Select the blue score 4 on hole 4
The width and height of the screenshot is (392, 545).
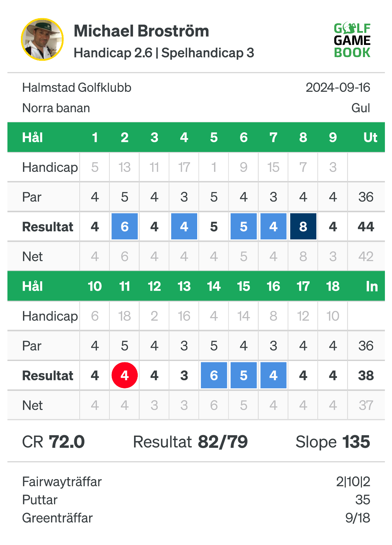[184, 226]
